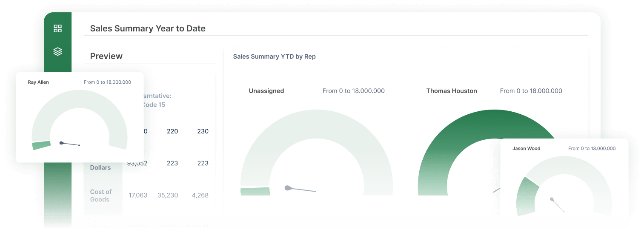Click the 17,063 value in the table
The width and height of the screenshot is (644, 229).
tap(138, 195)
